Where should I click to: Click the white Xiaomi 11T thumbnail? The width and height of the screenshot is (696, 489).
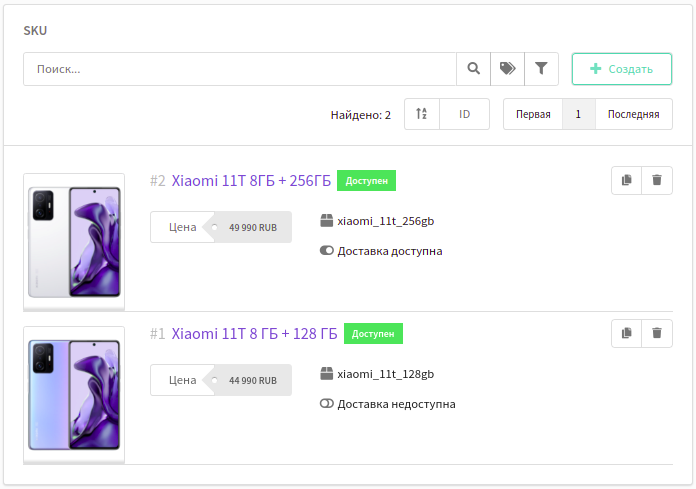(74, 242)
